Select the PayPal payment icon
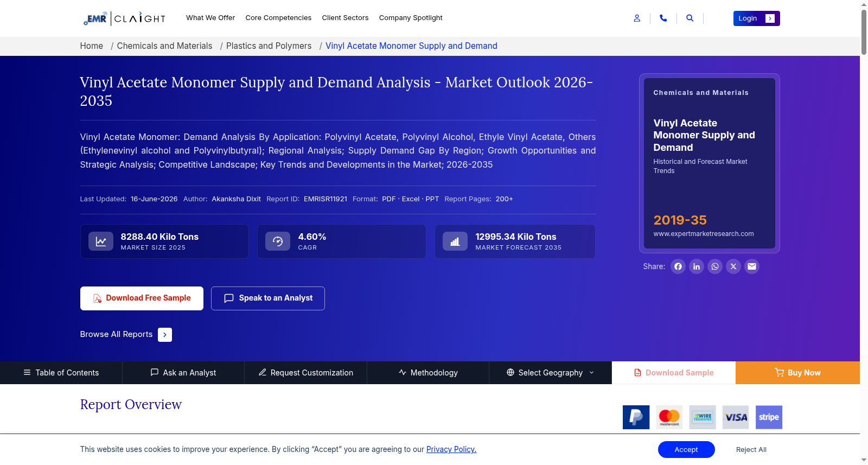Viewport: 868px width, 465px height. pyautogui.click(x=636, y=417)
